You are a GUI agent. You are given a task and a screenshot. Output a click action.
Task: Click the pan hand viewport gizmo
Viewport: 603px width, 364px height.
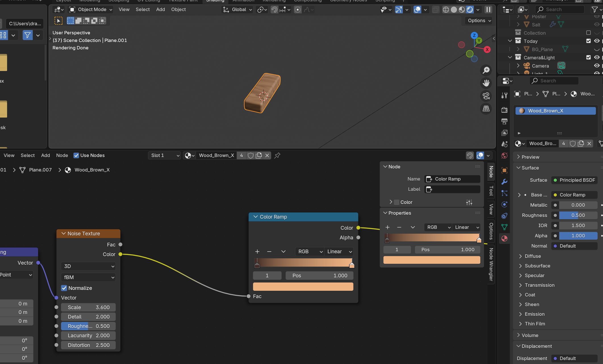point(486,83)
